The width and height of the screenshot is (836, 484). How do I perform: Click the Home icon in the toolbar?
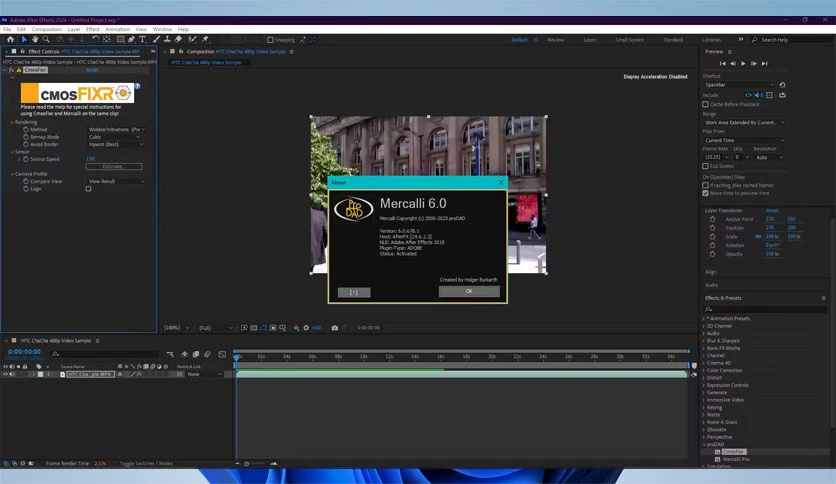(10, 39)
